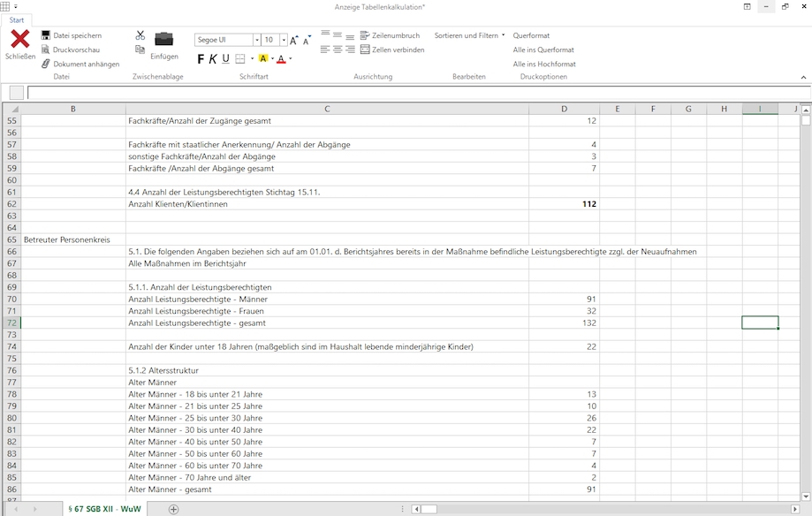Paste using the Einfügen icon
This screenshot has width=812, height=516.
[164, 40]
